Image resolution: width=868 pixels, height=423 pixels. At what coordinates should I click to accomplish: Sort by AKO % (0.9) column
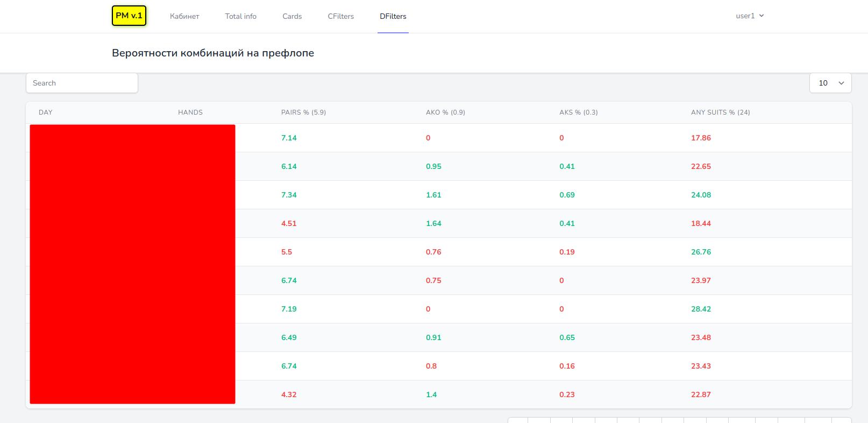click(445, 112)
